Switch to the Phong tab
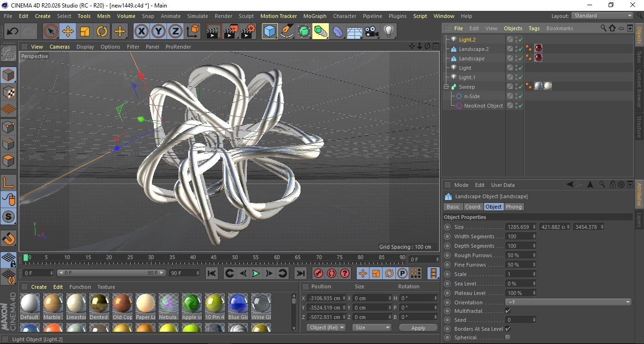 (x=513, y=207)
